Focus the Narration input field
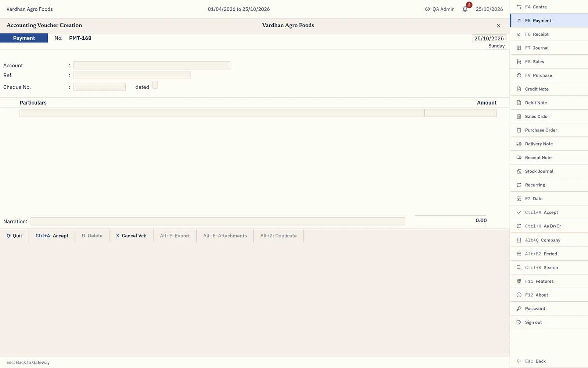The width and height of the screenshot is (588, 368). pyautogui.click(x=218, y=221)
